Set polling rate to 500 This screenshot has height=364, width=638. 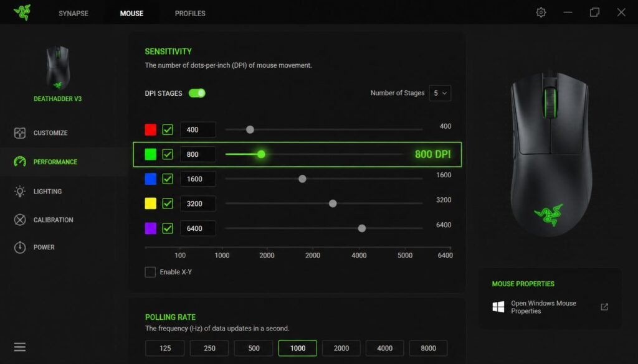[x=254, y=348]
